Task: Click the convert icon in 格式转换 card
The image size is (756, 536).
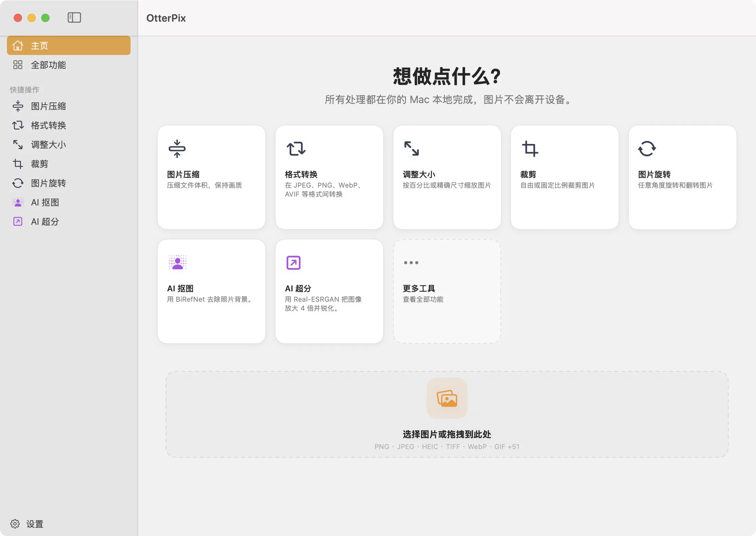Action: [x=296, y=148]
